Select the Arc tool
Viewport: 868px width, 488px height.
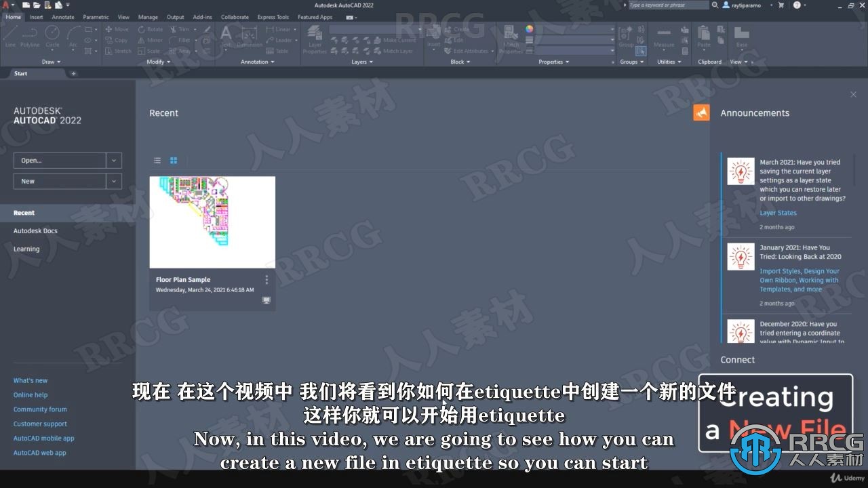(73, 37)
